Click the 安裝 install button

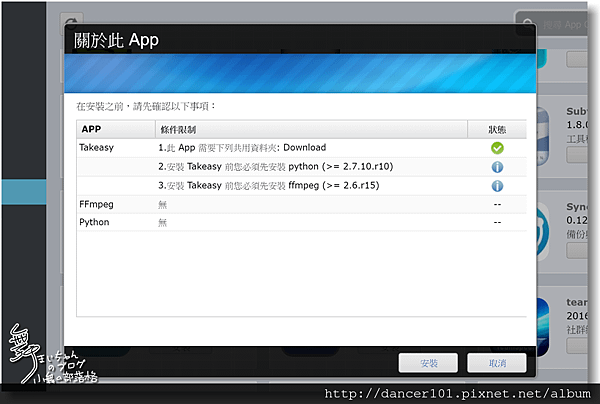[x=428, y=363]
